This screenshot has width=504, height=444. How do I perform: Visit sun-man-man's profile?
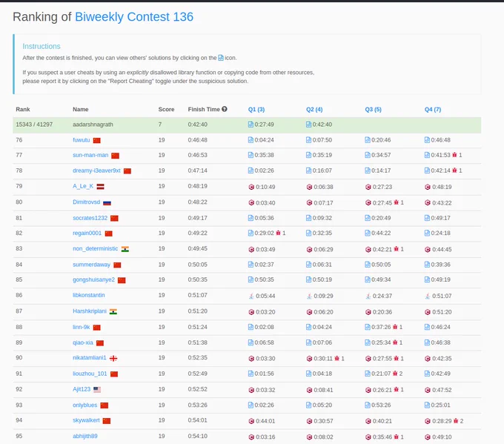[x=90, y=155]
